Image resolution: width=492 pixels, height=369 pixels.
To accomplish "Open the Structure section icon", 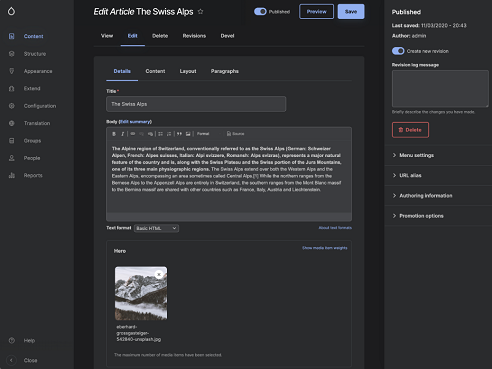I will [12, 54].
